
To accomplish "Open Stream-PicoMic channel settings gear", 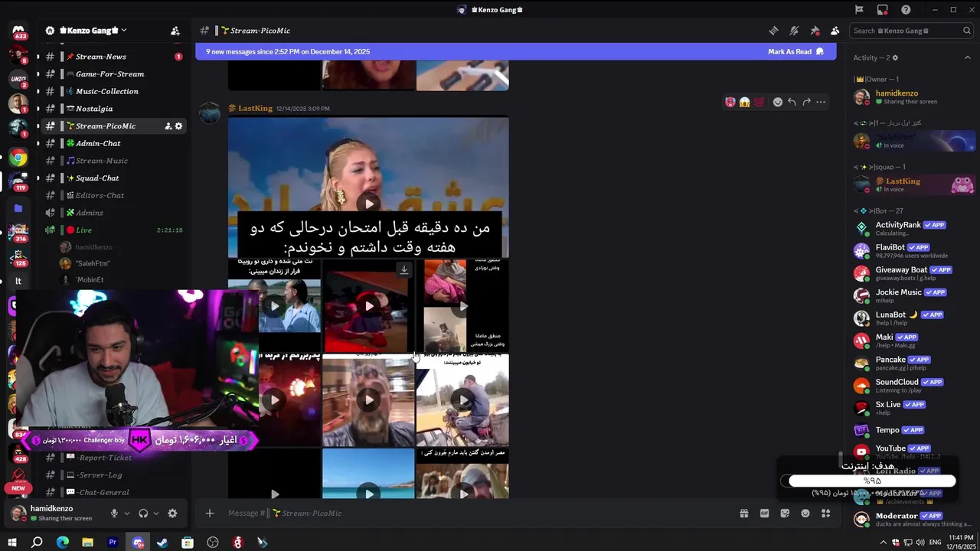I will [x=178, y=126].
